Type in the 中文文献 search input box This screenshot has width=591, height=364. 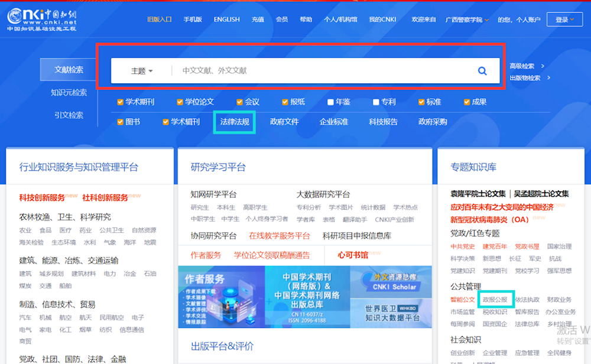tap(319, 71)
